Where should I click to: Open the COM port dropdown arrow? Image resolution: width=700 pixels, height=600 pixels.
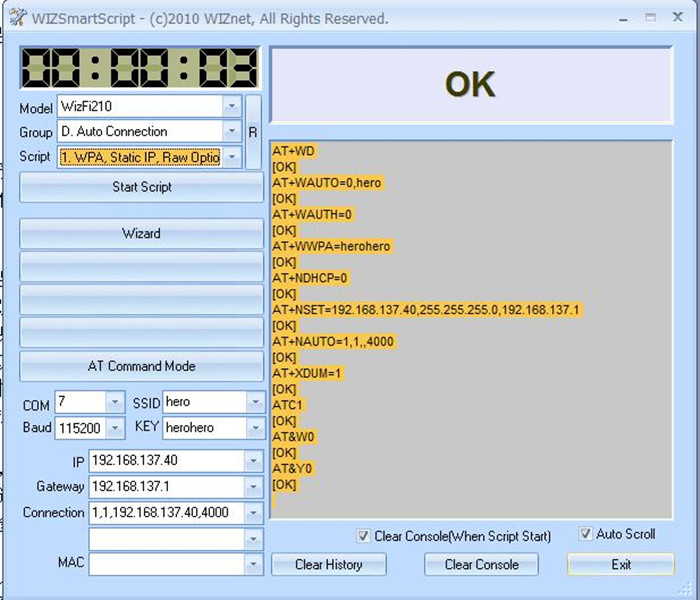point(115,402)
